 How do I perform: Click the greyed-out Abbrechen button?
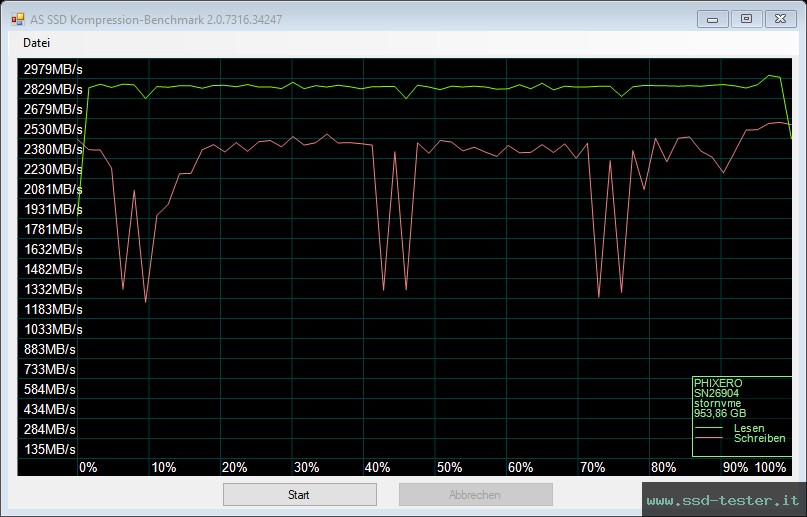click(x=476, y=494)
